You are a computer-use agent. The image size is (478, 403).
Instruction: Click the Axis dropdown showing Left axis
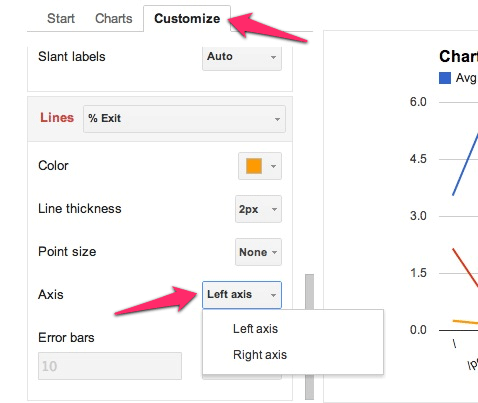tap(242, 295)
